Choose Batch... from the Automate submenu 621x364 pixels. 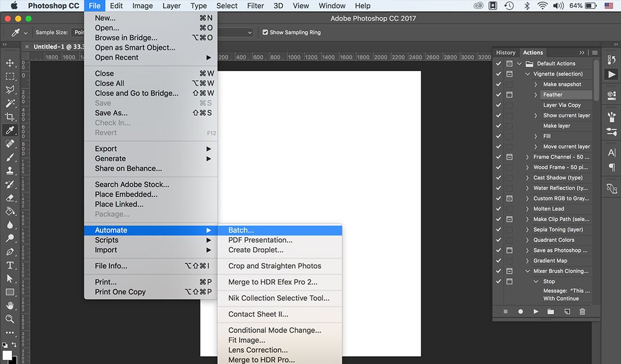(x=241, y=230)
